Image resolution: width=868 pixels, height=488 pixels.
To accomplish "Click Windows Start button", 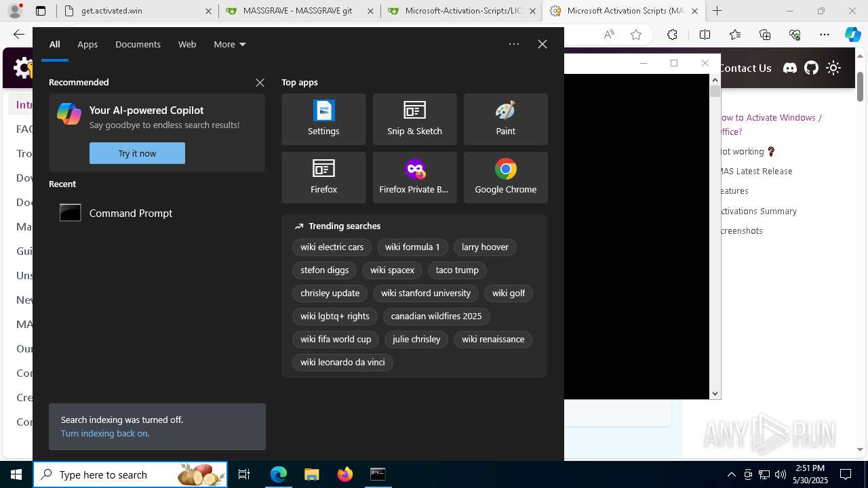I will coord(16,474).
